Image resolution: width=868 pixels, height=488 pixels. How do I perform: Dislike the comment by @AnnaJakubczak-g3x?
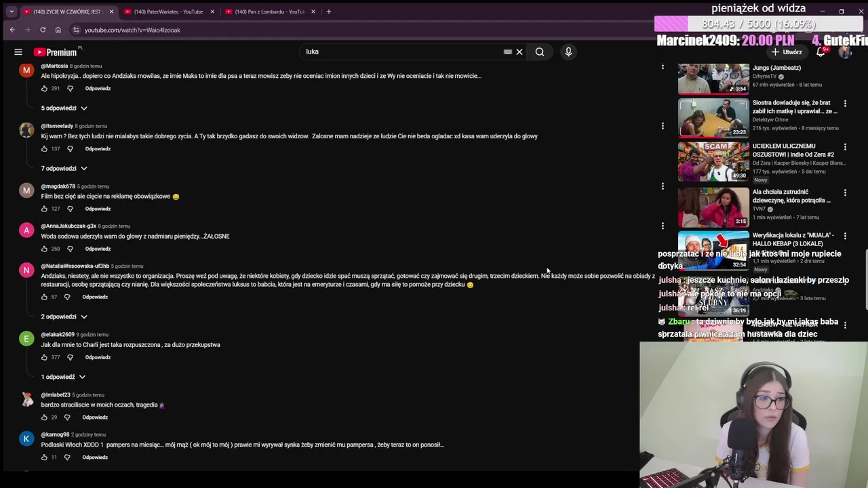click(x=70, y=249)
